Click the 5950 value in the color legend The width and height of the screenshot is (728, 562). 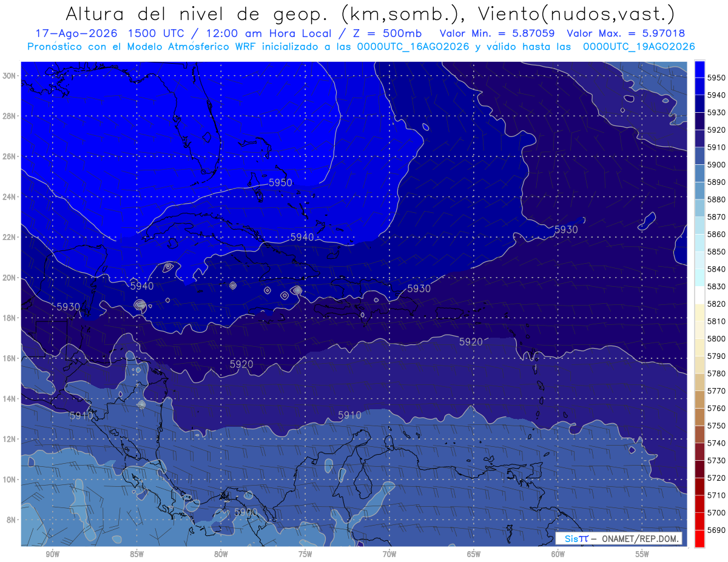(x=716, y=78)
